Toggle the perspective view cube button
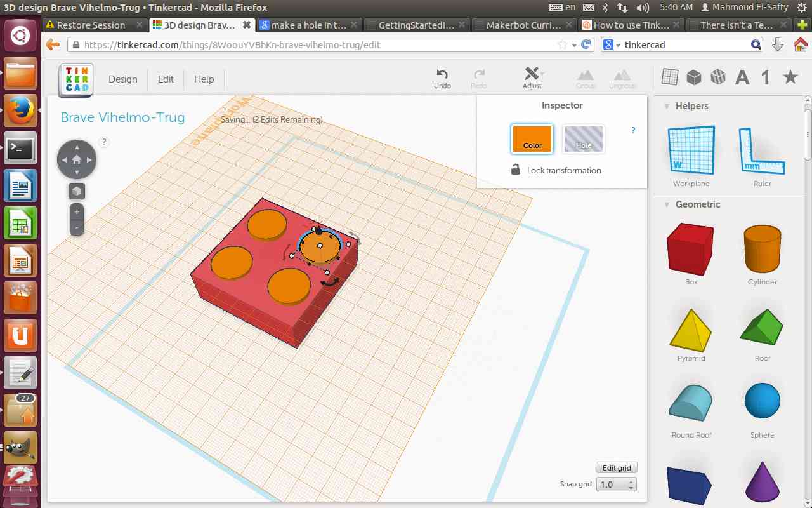The image size is (812, 508). point(77,191)
